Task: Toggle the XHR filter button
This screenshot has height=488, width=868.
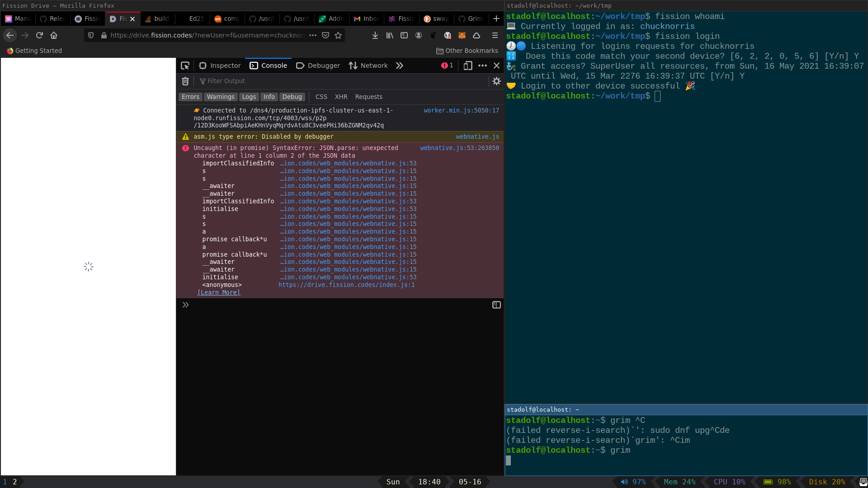Action: (341, 97)
